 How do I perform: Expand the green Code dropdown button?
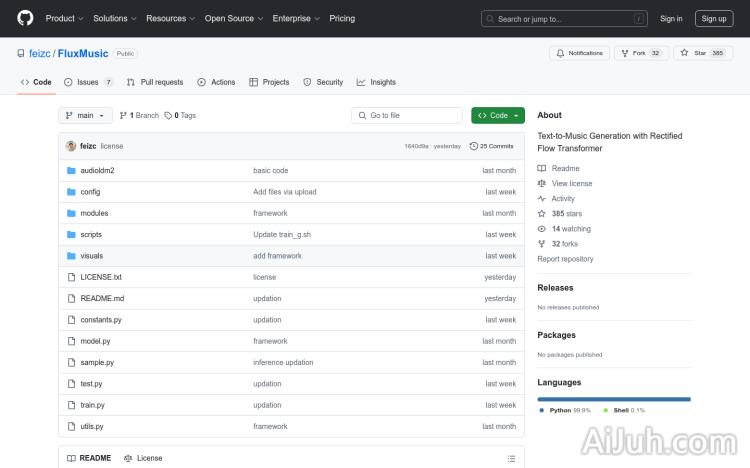(x=498, y=115)
